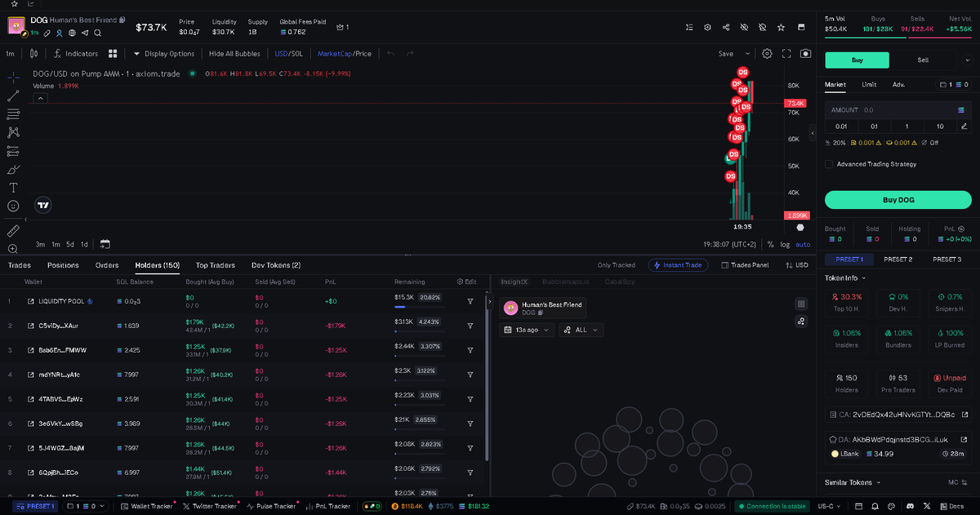Filter trades by LIQUIDITY POOL wallet

(x=470, y=301)
